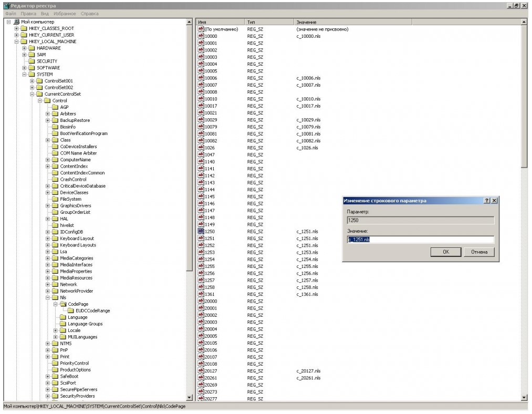Click the dialog's question mark help button
Viewport: 532px width, 414px height.
point(486,201)
